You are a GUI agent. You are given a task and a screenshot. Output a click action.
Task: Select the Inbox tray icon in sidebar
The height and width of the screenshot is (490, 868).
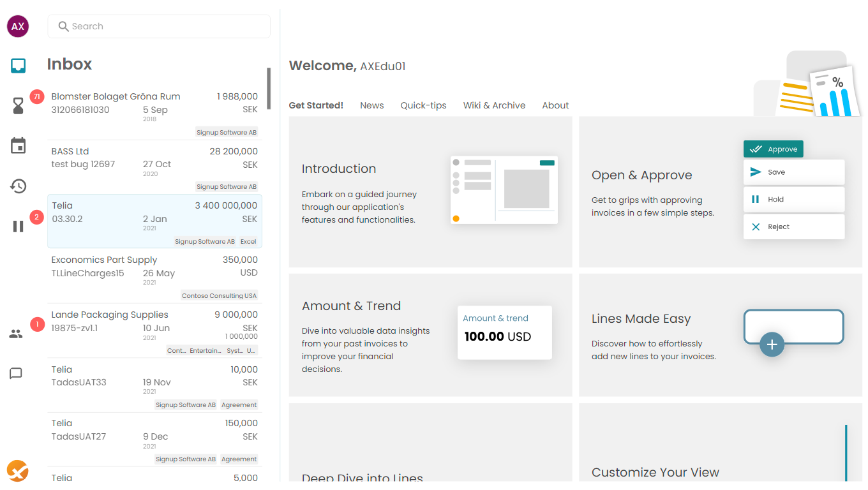click(19, 65)
